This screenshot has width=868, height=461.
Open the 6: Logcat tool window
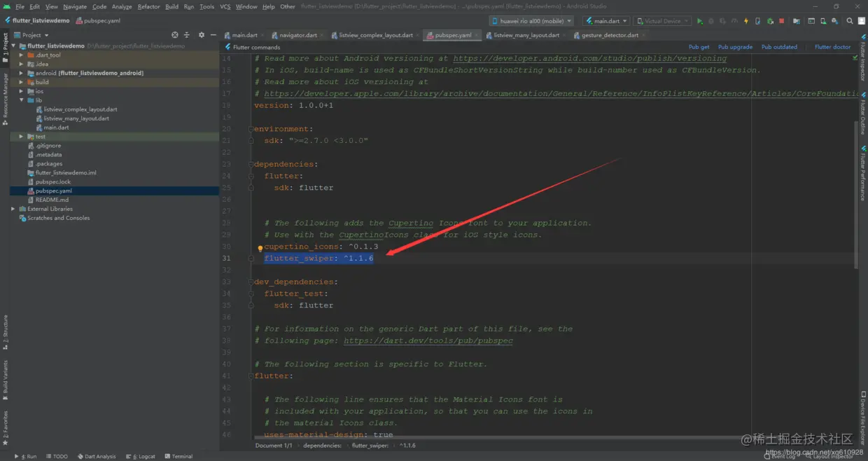coord(141,456)
